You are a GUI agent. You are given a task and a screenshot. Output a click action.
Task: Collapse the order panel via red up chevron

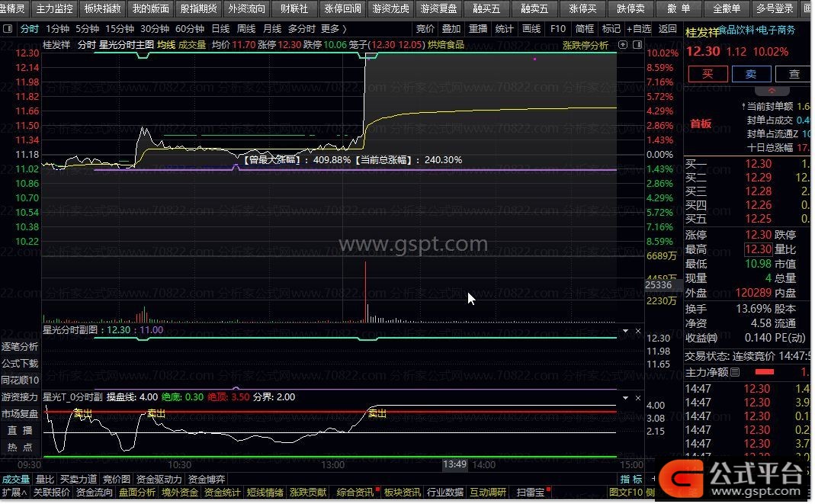pyautogui.click(x=772, y=91)
